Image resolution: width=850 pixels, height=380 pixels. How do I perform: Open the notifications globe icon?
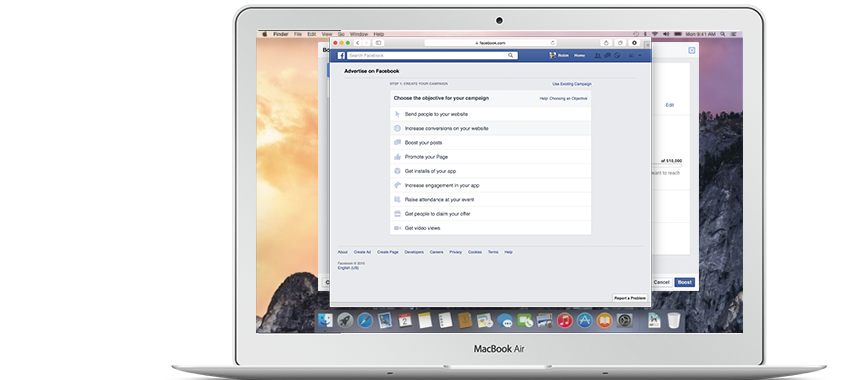coord(617,55)
